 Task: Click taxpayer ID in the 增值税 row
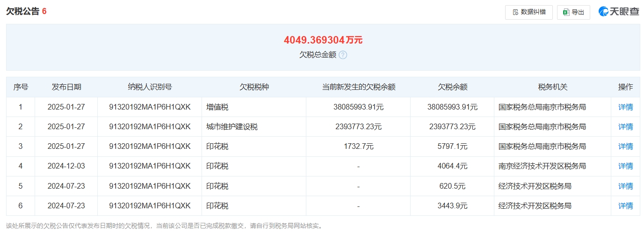pos(150,107)
